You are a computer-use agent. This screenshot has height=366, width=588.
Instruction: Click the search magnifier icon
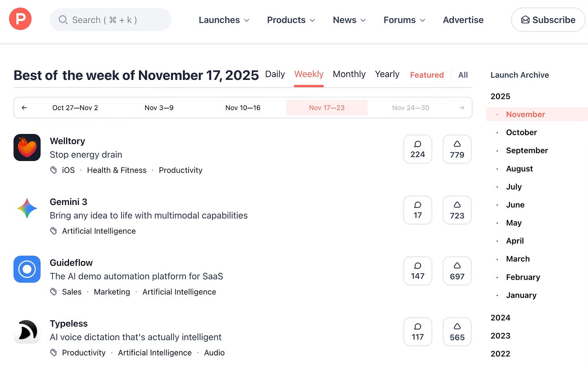pos(63,20)
